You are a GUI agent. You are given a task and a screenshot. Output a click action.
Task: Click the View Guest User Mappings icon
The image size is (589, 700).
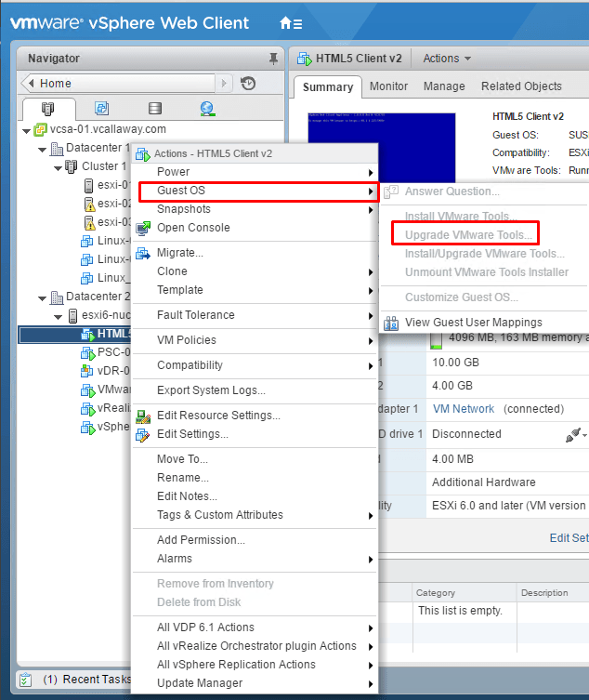[x=391, y=323]
